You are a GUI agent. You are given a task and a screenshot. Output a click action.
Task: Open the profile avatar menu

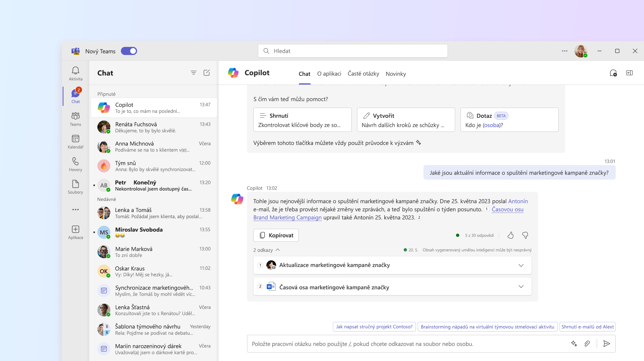[x=581, y=51]
